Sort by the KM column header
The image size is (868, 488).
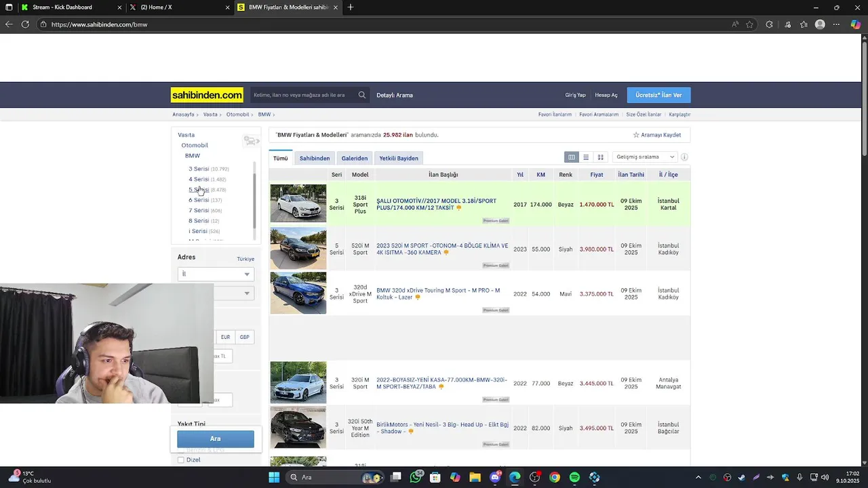point(541,174)
